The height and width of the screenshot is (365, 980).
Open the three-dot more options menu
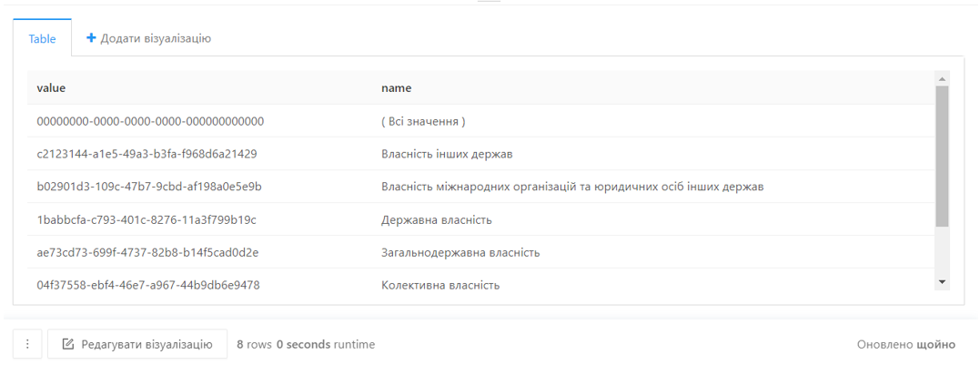coord(27,344)
